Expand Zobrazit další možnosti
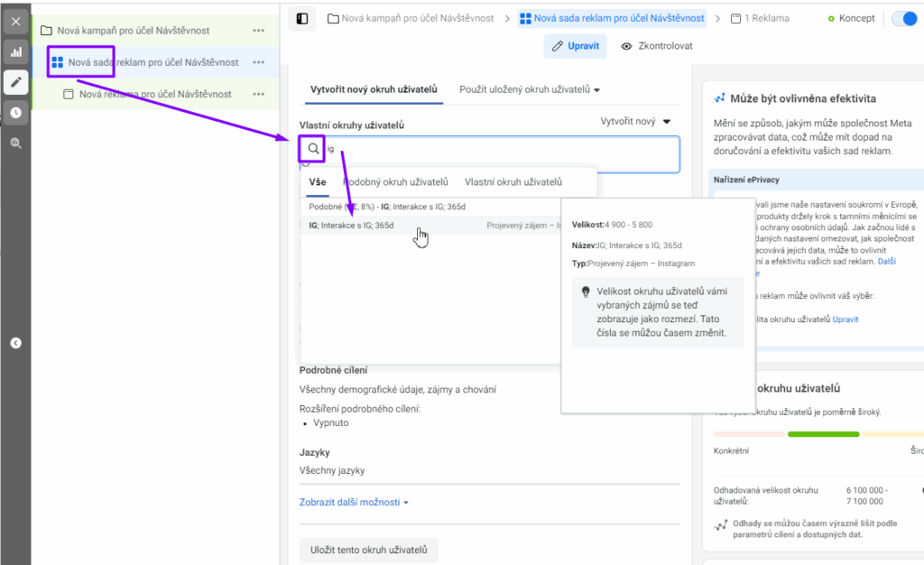The width and height of the screenshot is (924, 565). [354, 503]
